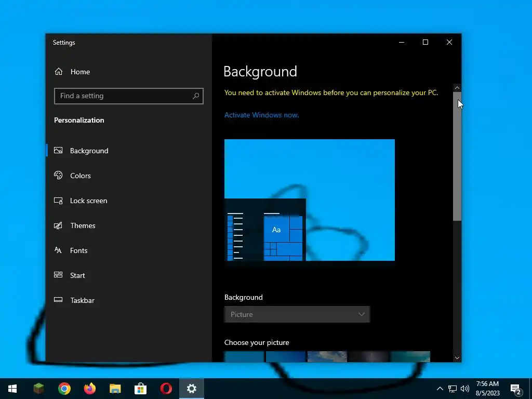Click the Background page heading
Viewport: 532px width, 399px height.
point(260,72)
